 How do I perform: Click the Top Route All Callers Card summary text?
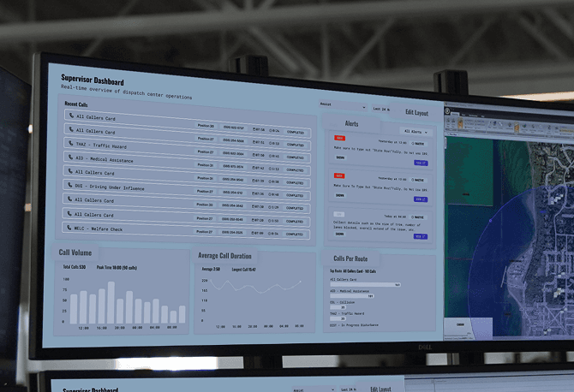353,271
